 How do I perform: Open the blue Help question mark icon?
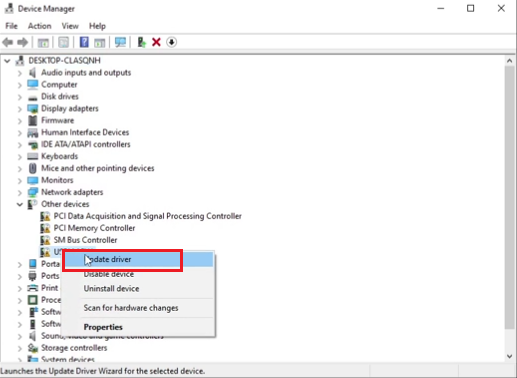point(84,42)
